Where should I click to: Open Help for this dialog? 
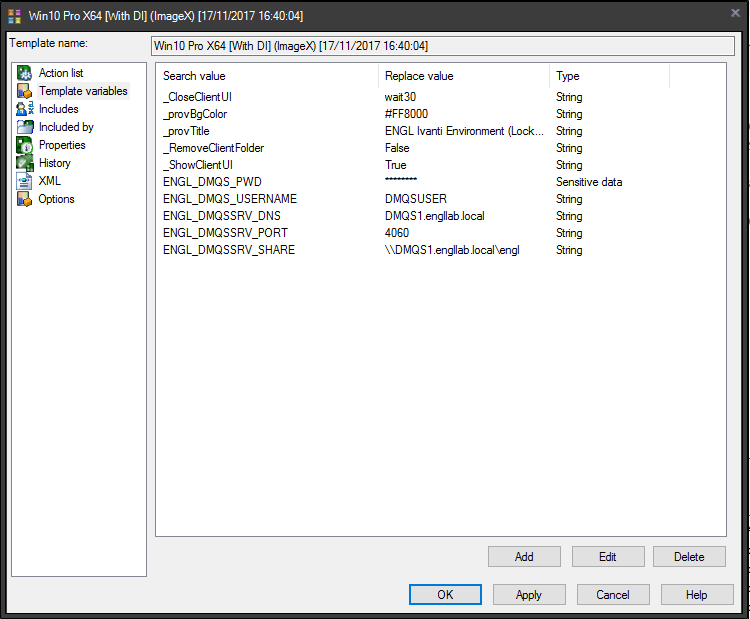pyautogui.click(x=697, y=595)
